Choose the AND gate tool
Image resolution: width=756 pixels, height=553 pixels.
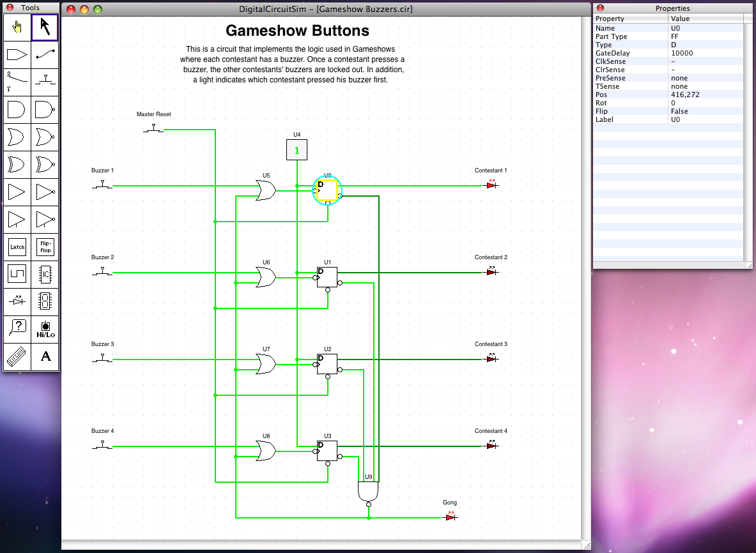coord(17,110)
